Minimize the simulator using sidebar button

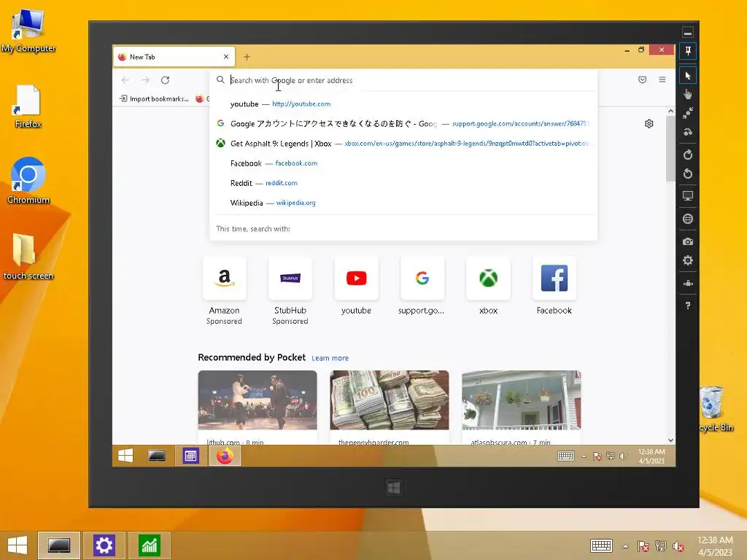click(687, 33)
